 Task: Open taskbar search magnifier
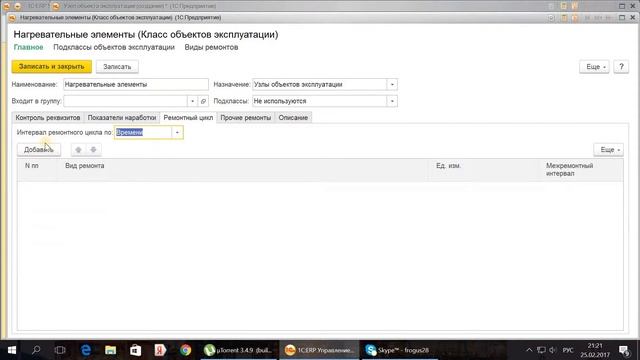36,350
